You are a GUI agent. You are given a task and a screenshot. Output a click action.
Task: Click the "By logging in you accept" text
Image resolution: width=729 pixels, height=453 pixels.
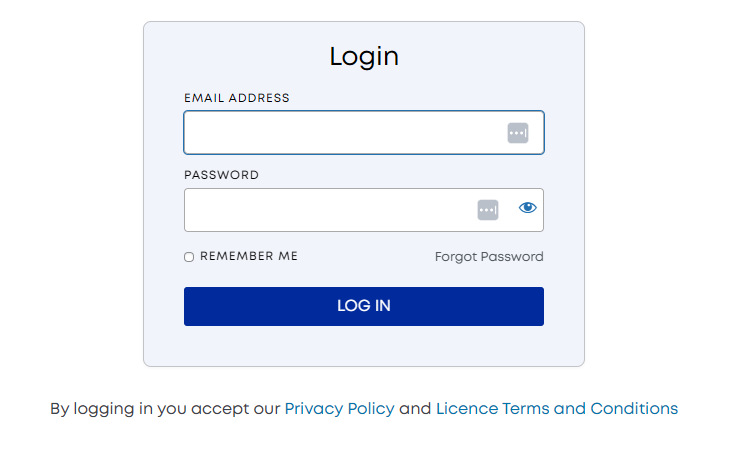coord(165,408)
